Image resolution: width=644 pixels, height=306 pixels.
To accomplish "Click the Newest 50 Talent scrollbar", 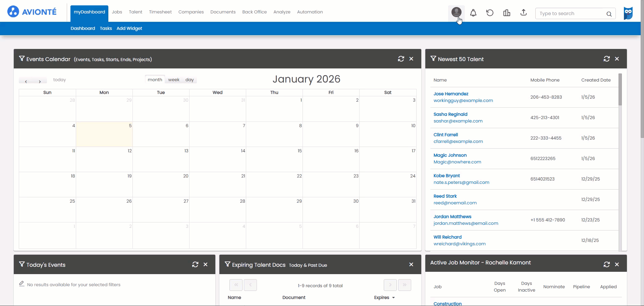I will [x=620, y=89].
